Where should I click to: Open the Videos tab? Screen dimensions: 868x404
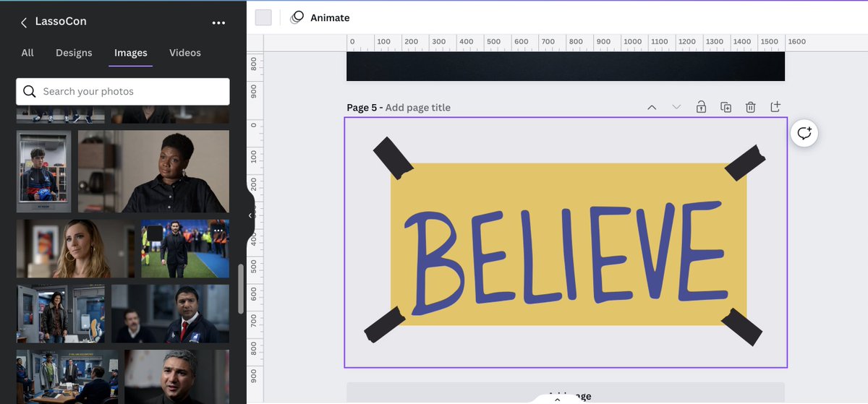pos(185,53)
